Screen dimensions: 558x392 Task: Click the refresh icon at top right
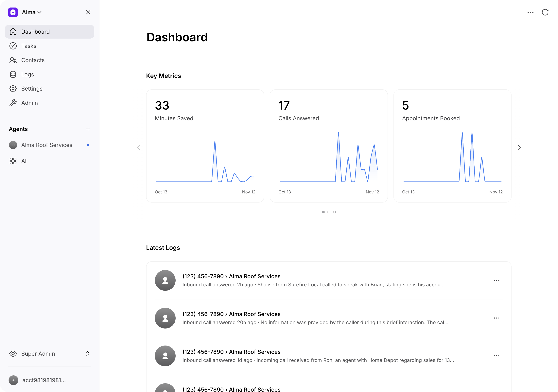pyautogui.click(x=545, y=12)
